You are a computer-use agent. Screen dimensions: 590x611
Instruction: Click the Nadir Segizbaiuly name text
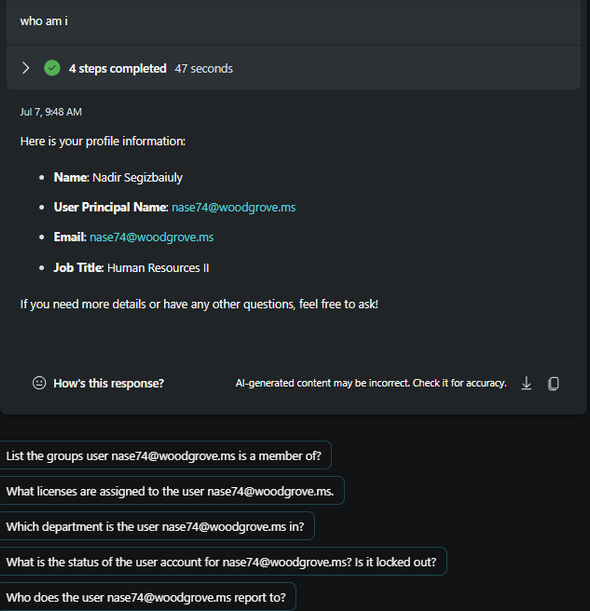[138, 178]
